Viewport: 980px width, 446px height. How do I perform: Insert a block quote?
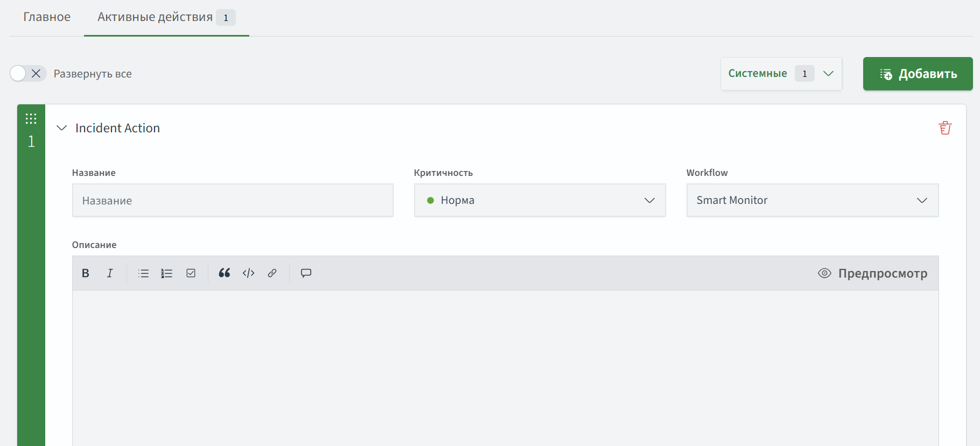pyautogui.click(x=225, y=273)
